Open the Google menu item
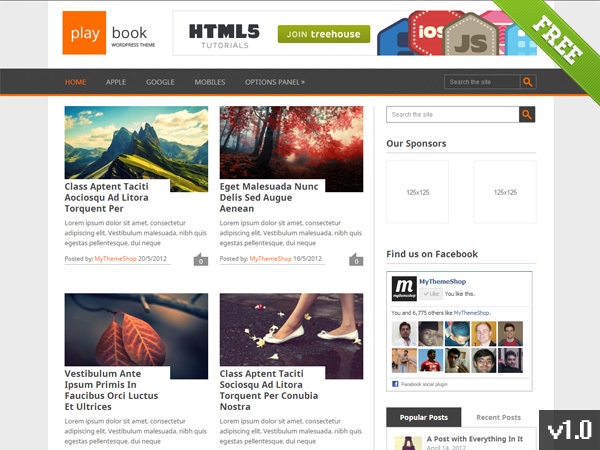 pos(160,82)
